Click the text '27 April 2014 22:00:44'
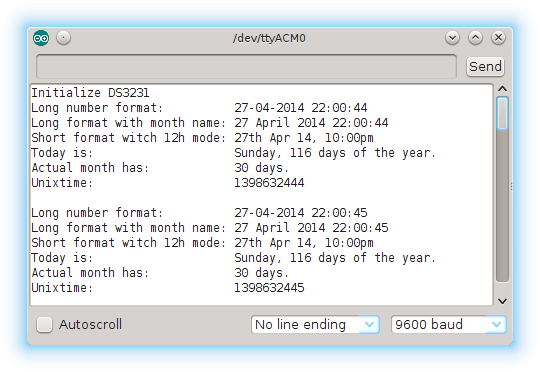Screen dimensions: 540x372 click(x=311, y=123)
